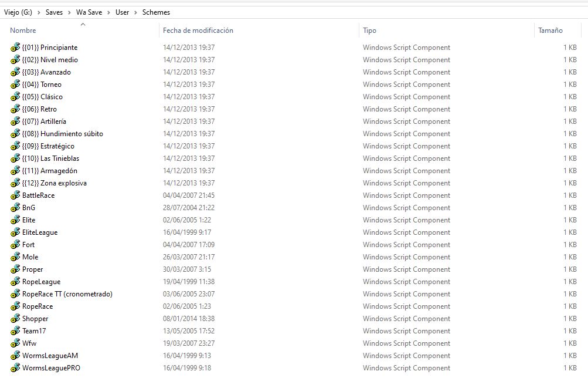
Task: Click the BnG file icon
Action: (15, 208)
